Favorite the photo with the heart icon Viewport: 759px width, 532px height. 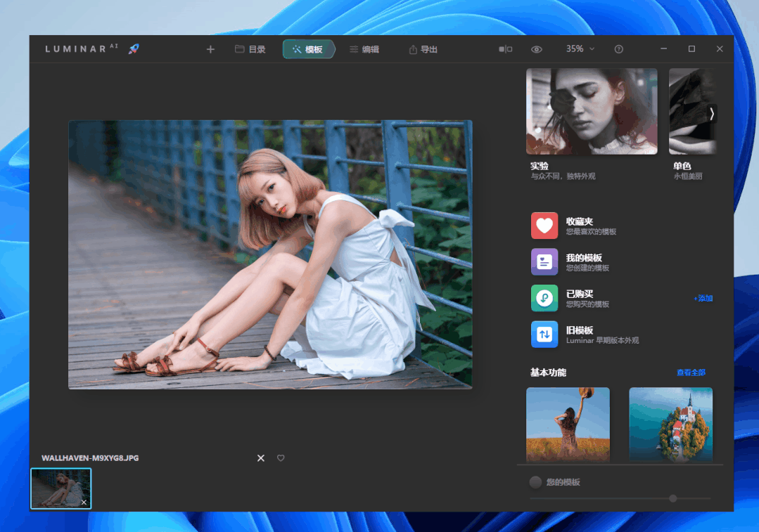[x=281, y=458]
